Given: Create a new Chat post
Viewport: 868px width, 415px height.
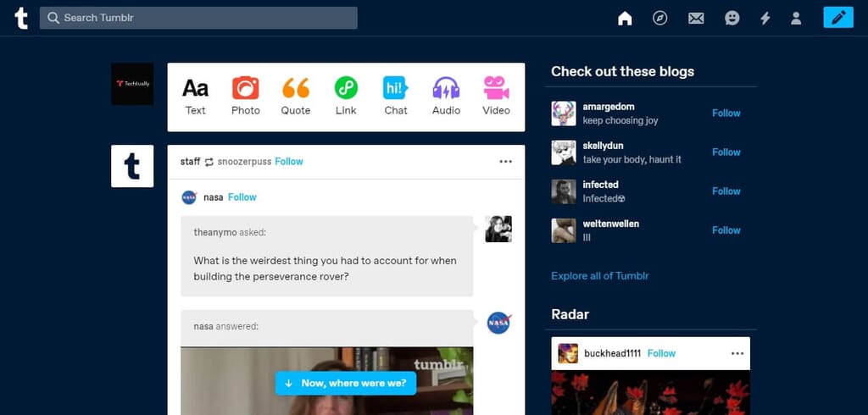Looking at the screenshot, I should [x=396, y=97].
